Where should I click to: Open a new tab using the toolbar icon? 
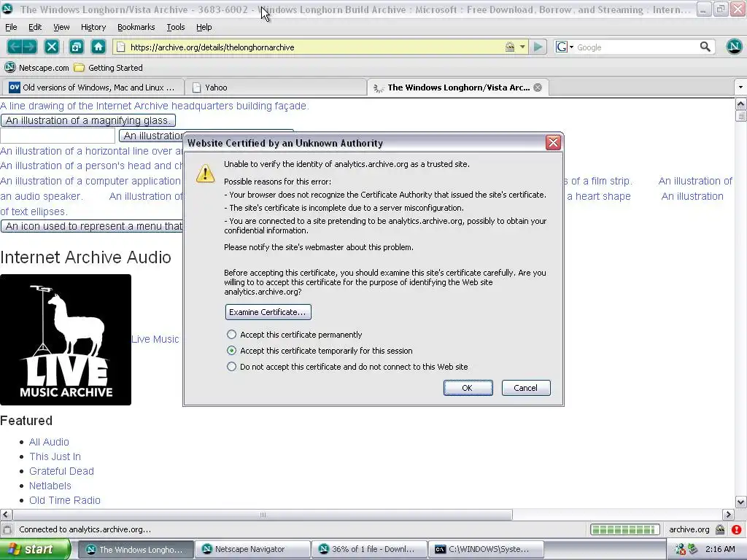pyautogui.click(x=76, y=47)
